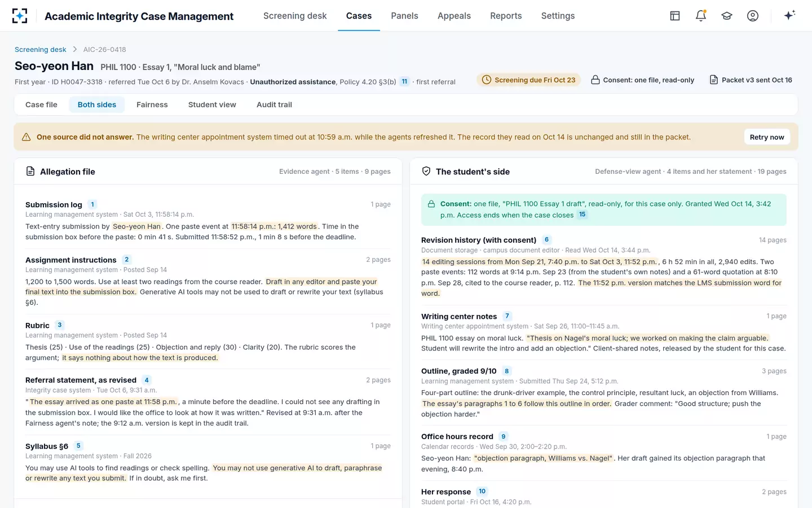Click the document icon beside Packet v3
This screenshot has width=812, height=508.
pyautogui.click(x=714, y=80)
